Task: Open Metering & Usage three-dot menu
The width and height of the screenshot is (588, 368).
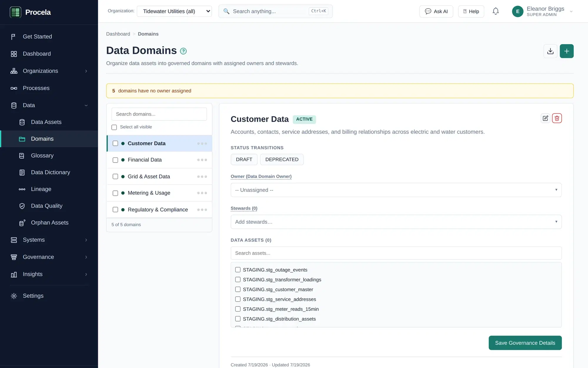Action: [x=202, y=193]
